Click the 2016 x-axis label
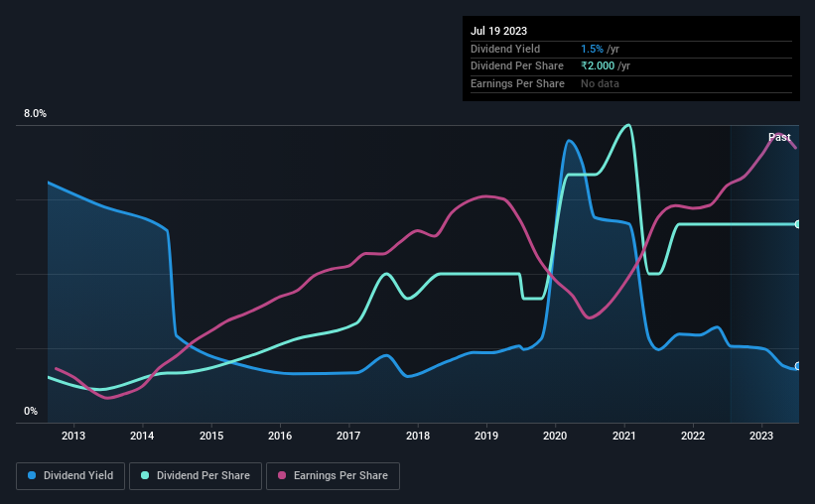The height and width of the screenshot is (504, 815). point(280,436)
